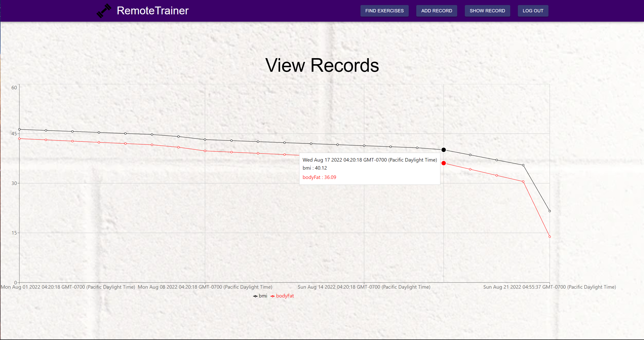Click the View Records heading
The width and height of the screenshot is (644, 340).
(322, 65)
